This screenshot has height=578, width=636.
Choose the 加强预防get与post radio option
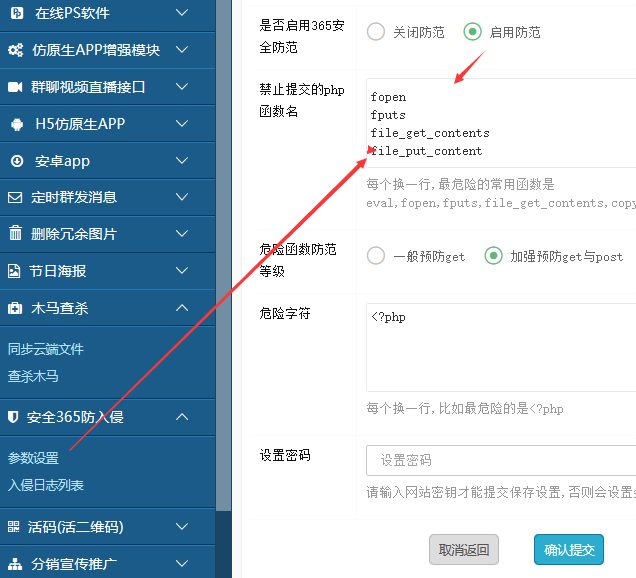point(494,256)
